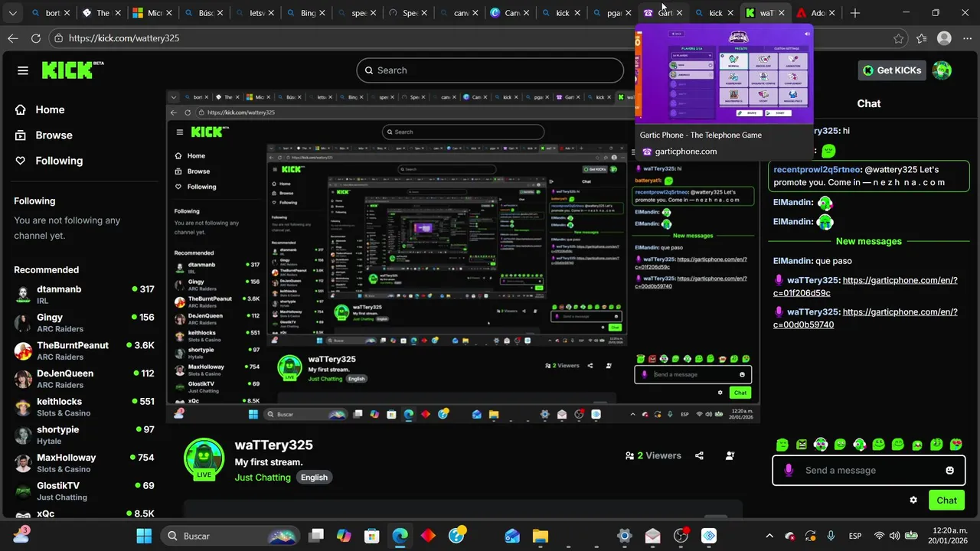Image resolution: width=980 pixels, height=551 pixels.
Task: Click the microphone tray icon
Action: pos(831,536)
